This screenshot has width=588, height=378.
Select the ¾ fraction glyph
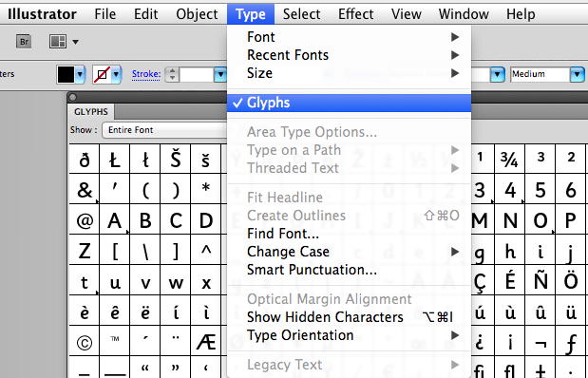[510, 159]
